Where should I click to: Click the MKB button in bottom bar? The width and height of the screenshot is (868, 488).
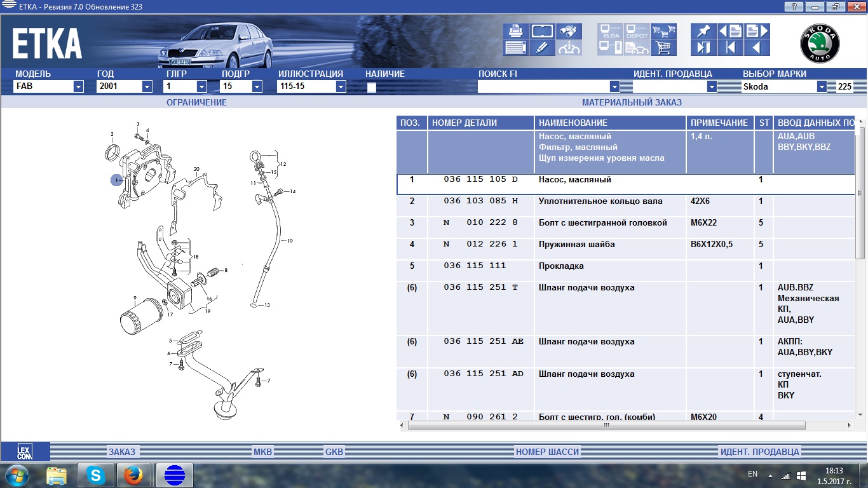pyautogui.click(x=262, y=452)
